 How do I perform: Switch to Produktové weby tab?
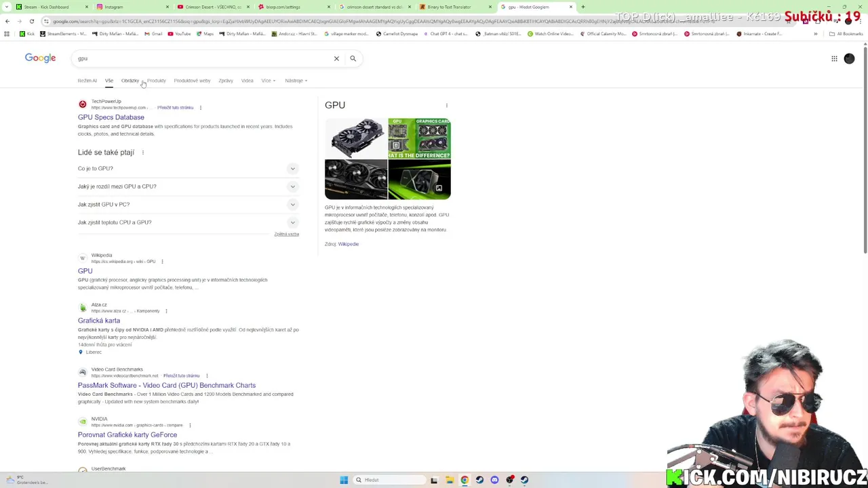[192, 81]
